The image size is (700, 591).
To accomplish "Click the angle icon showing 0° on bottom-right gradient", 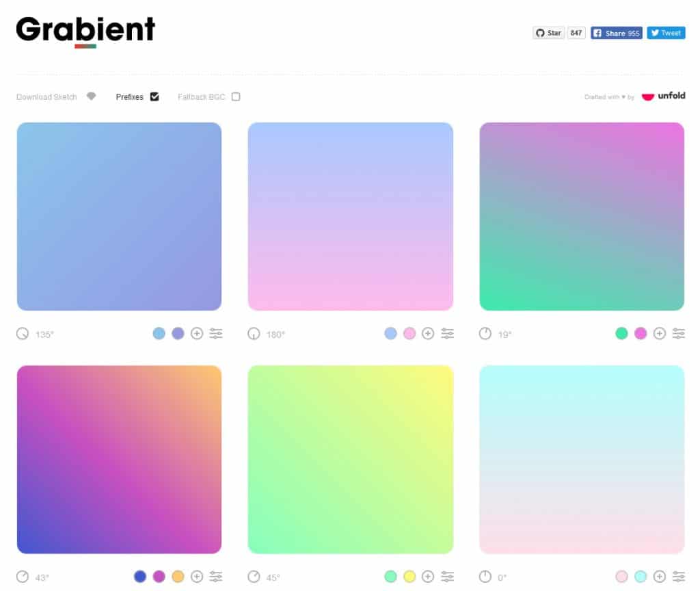I will tap(484, 577).
